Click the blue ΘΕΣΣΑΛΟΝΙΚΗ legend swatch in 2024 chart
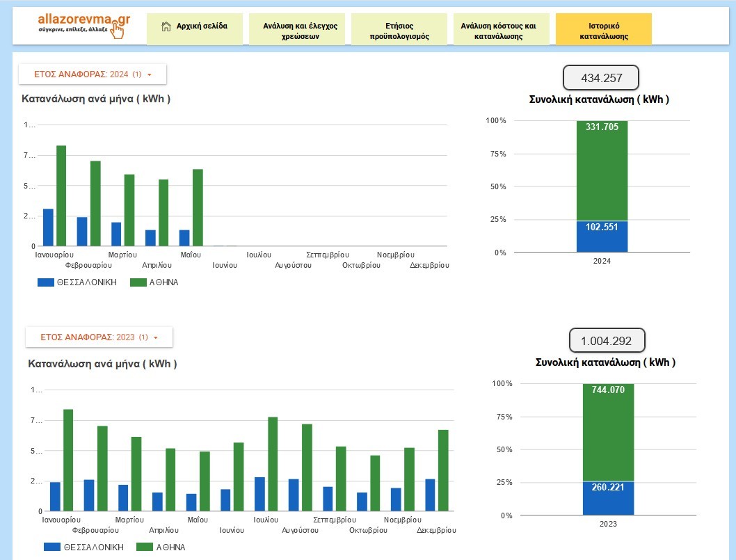 click(x=46, y=282)
